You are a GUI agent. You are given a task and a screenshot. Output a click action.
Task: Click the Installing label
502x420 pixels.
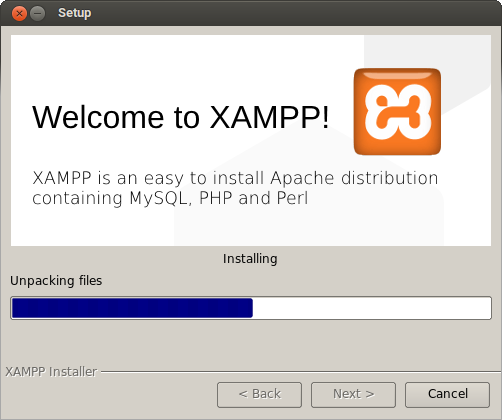click(250, 259)
